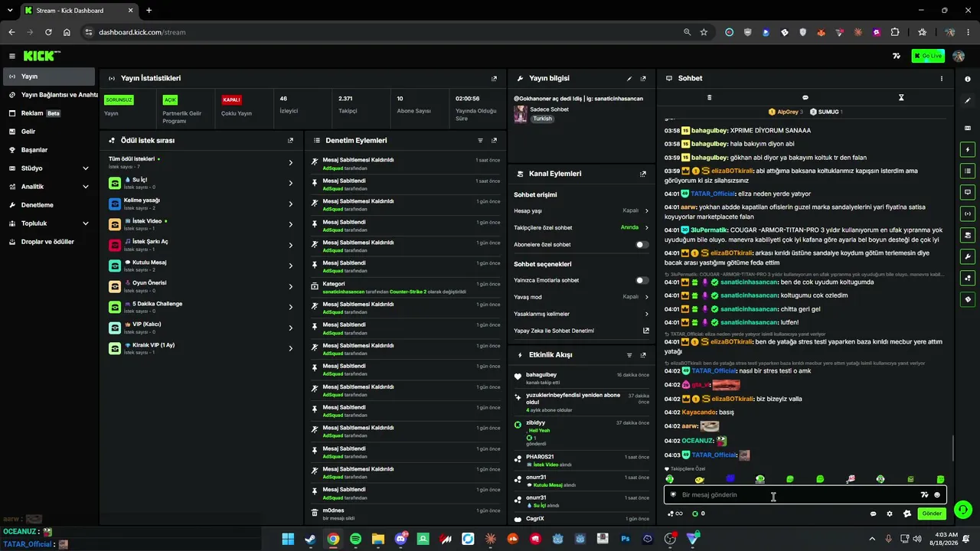980x551 pixels.
Task: Toggle Yalnızca Emotlarla sohbet switch
Action: point(642,280)
